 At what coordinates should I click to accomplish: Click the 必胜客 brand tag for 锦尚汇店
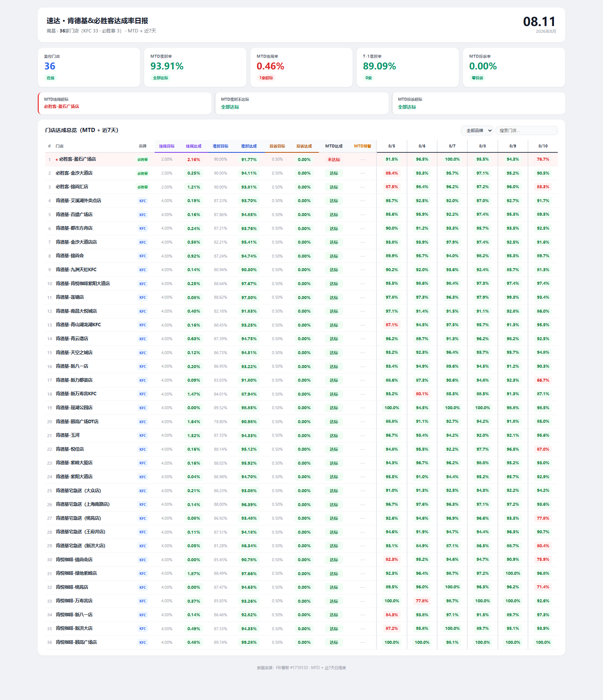[x=142, y=187]
